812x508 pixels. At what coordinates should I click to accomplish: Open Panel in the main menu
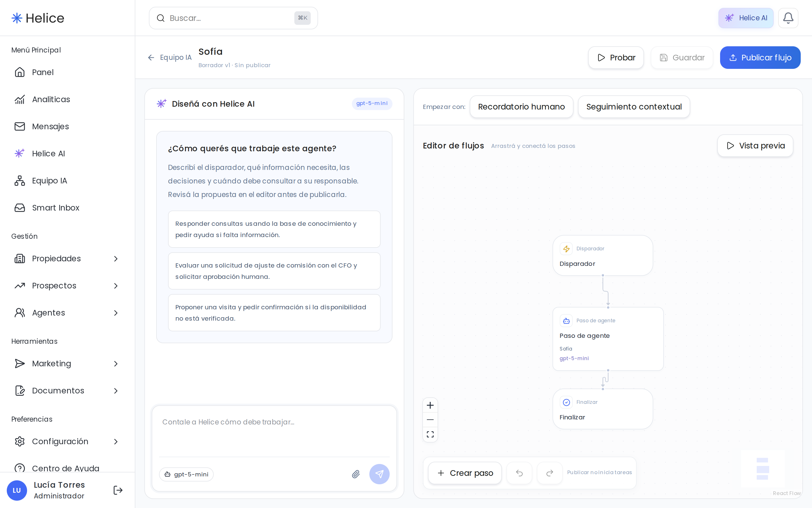point(67,72)
